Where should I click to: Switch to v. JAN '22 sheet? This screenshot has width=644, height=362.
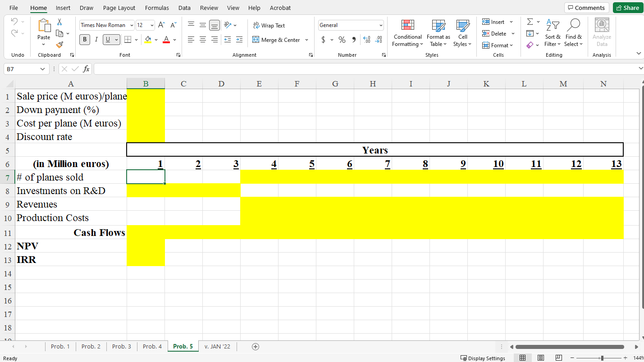(x=217, y=346)
